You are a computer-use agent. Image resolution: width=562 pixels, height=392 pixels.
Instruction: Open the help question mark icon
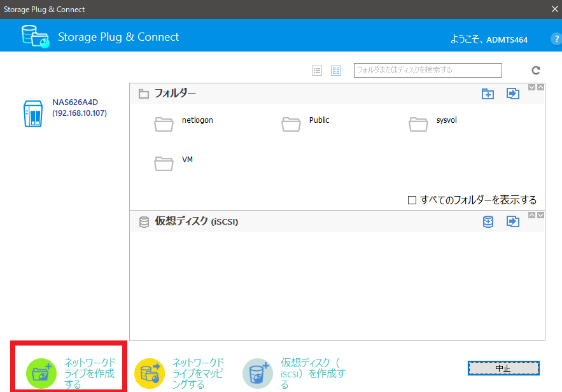(x=556, y=39)
